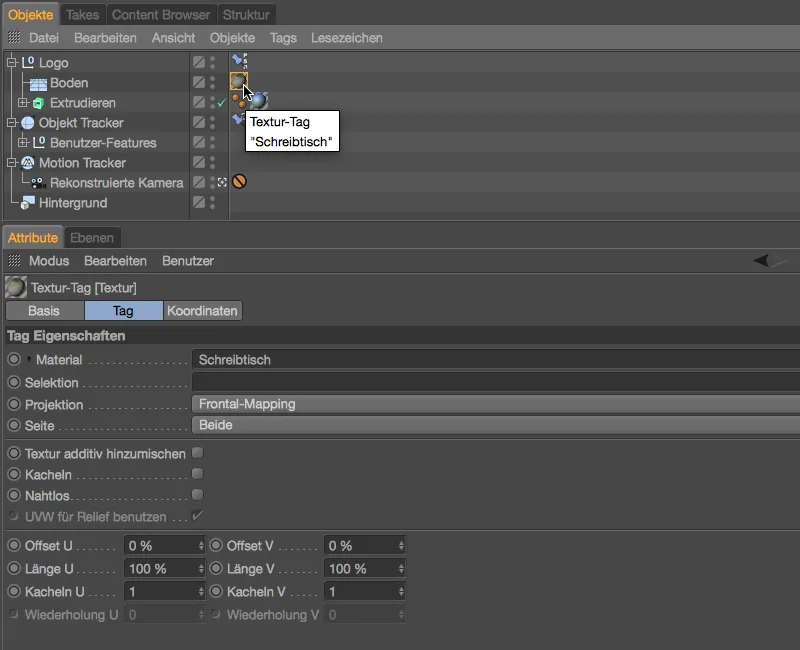Click the Boden floor object icon
800x650 pixels.
[38, 83]
